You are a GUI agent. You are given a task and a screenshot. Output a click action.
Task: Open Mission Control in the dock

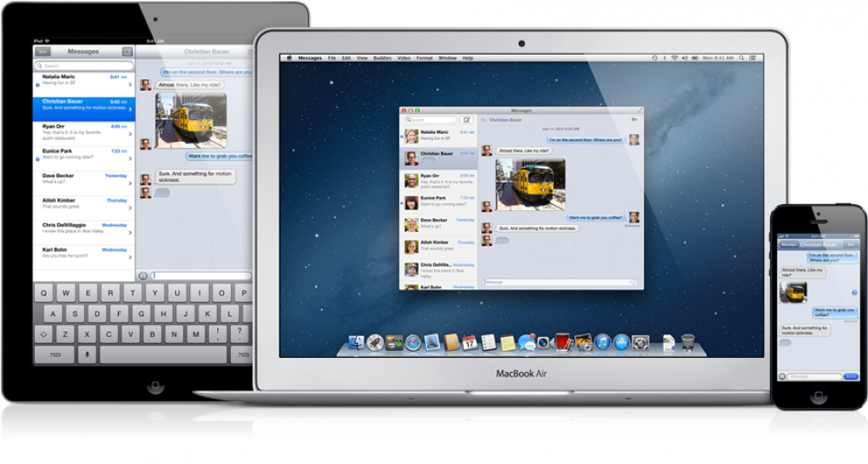click(x=394, y=342)
